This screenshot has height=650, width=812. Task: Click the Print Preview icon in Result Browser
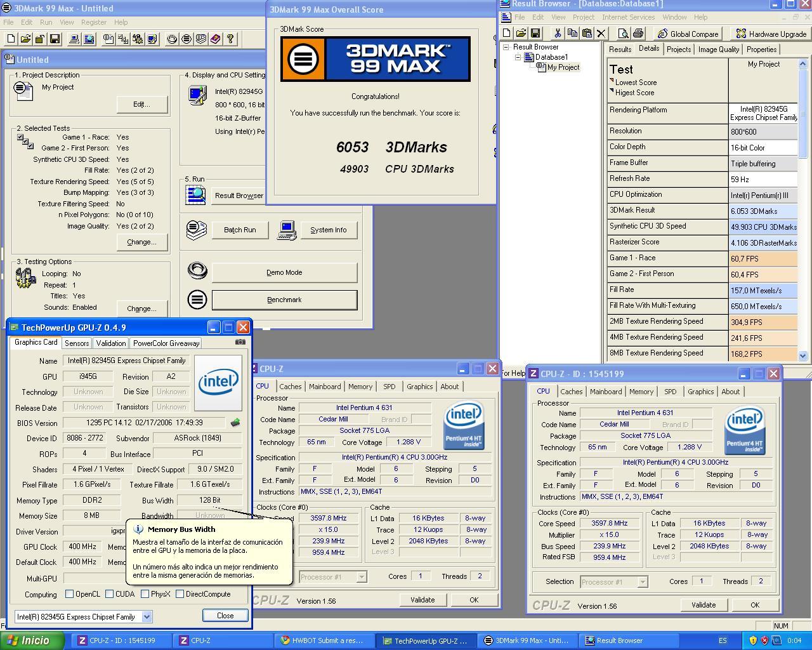[x=623, y=33]
